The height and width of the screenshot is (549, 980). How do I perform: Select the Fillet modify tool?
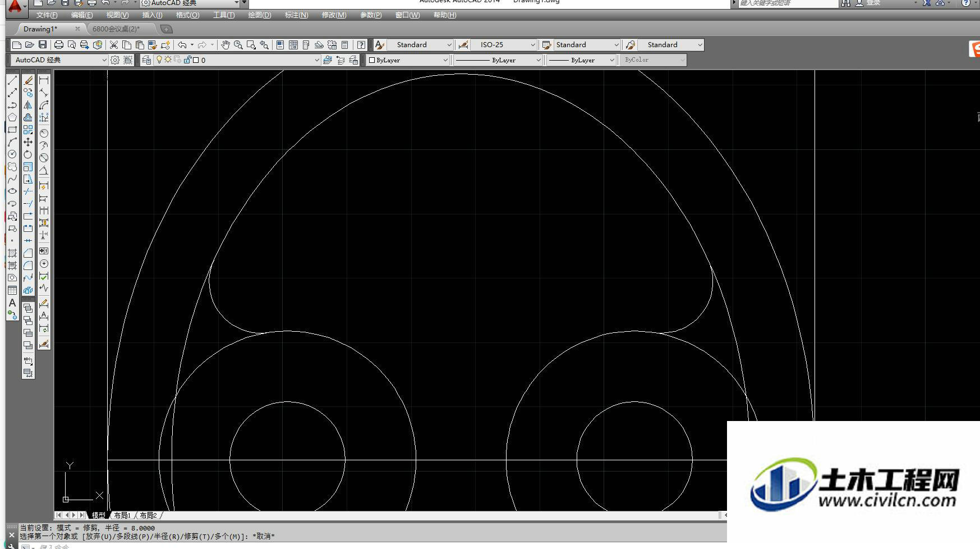tap(28, 266)
